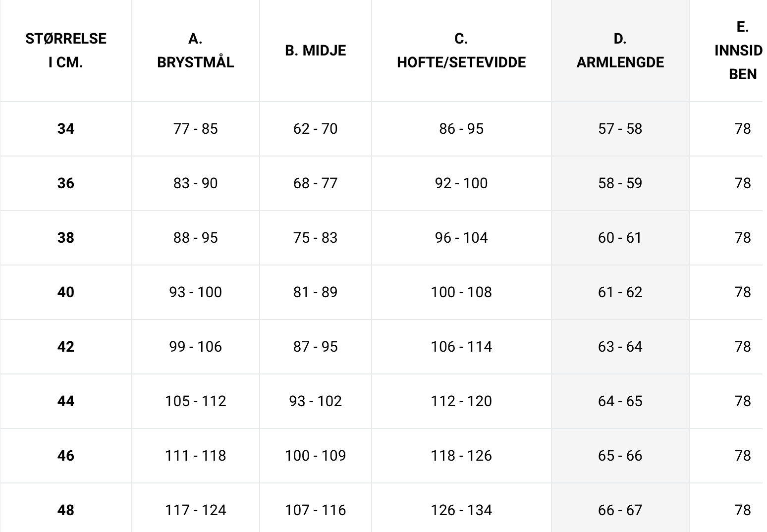Click waist value 93 - 102
Image resolution: width=767 pixels, height=532 pixels.
pyautogui.click(x=315, y=401)
